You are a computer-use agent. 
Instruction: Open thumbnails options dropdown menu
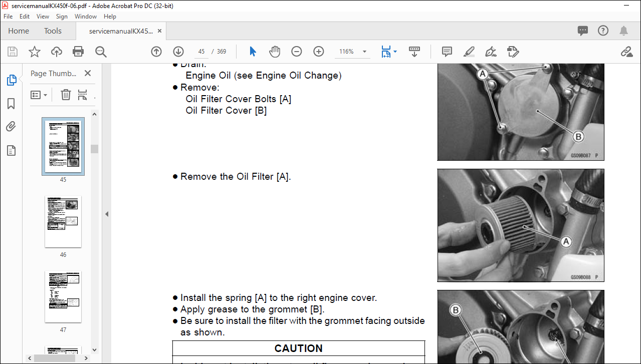click(39, 95)
